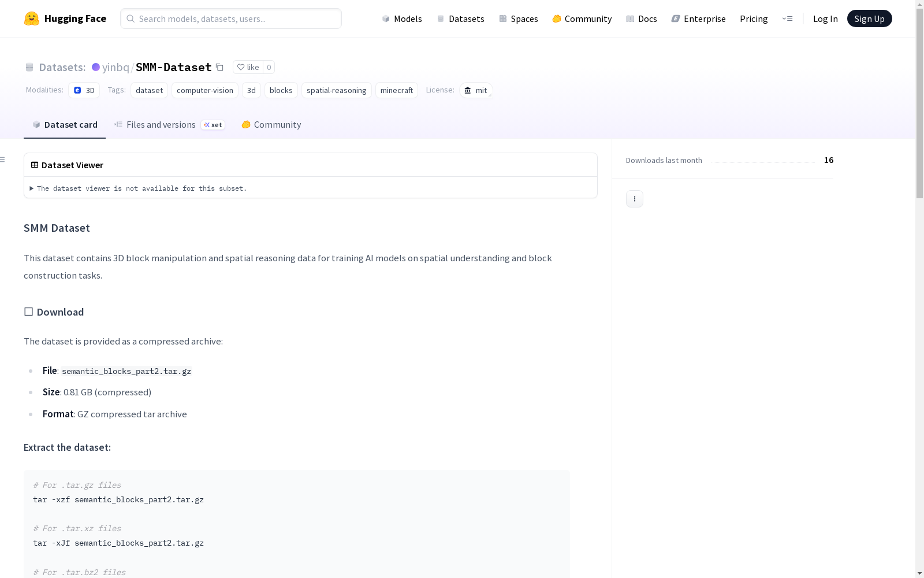This screenshot has width=924, height=578.
Task: Click the 'tar -xJf' command line
Action: 118,543
